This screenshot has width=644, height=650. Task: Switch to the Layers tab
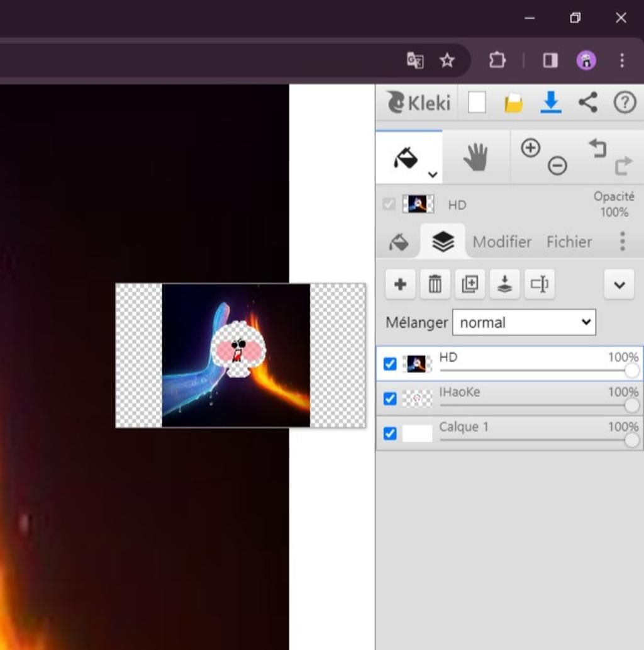[443, 241]
